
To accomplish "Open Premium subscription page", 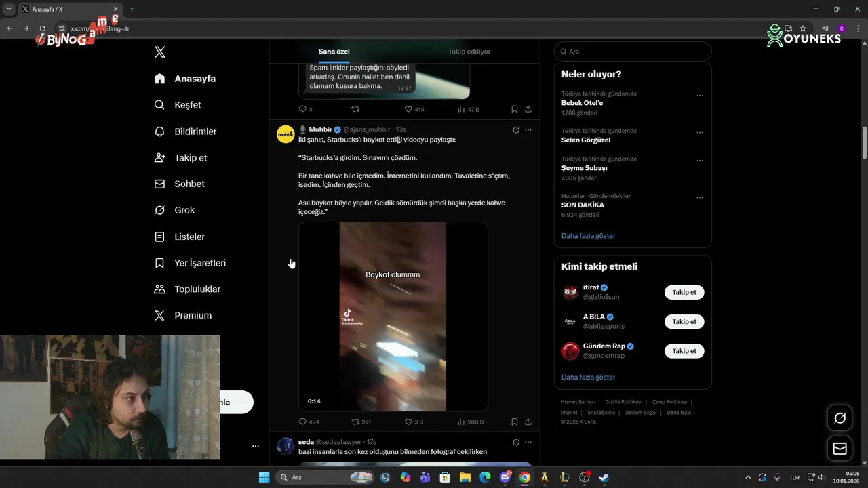I will point(183,316).
